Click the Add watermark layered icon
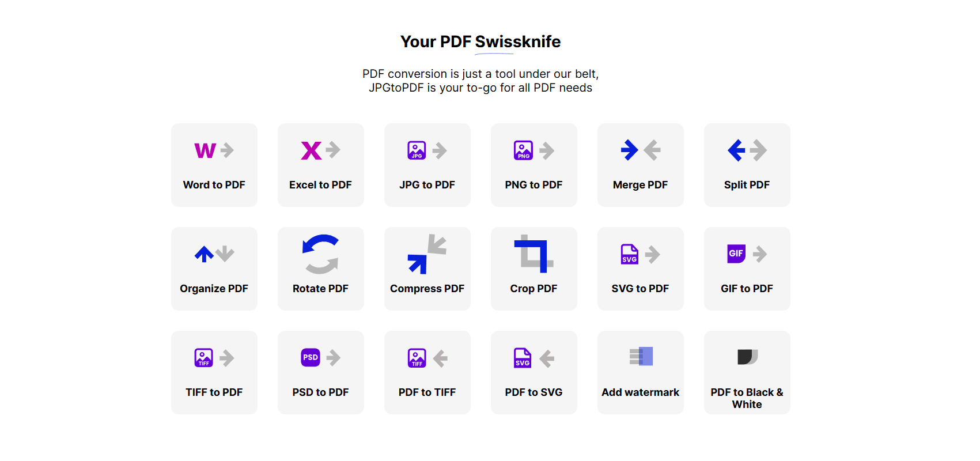The height and width of the screenshot is (461, 980). [x=641, y=357]
